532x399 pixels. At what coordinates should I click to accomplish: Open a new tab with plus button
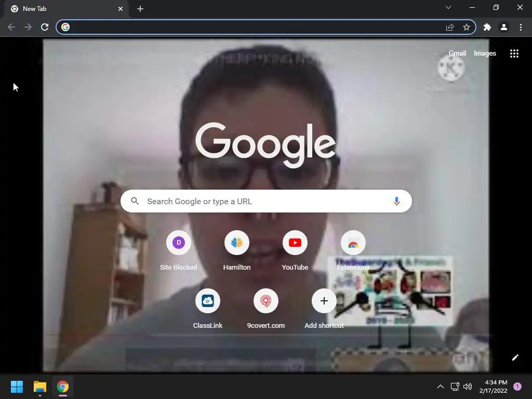[x=140, y=9]
